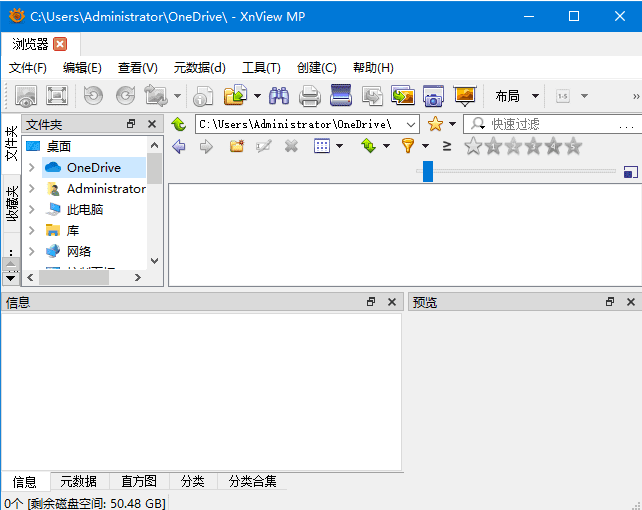This screenshot has width=642, height=510.
Task: Click the Sort green arrows icon
Action: pyautogui.click(x=368, y=146)
